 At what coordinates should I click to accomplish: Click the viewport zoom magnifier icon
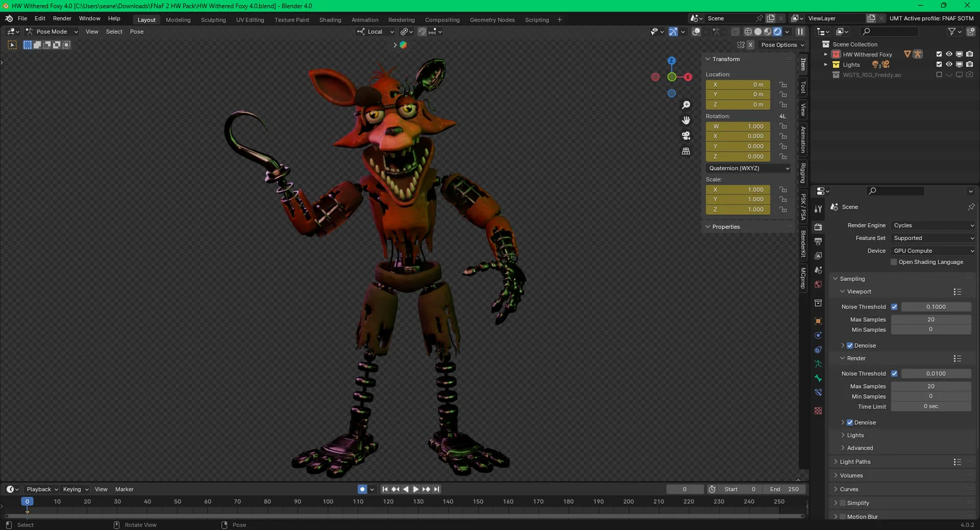pyautogui.click(x=686, y=105)
